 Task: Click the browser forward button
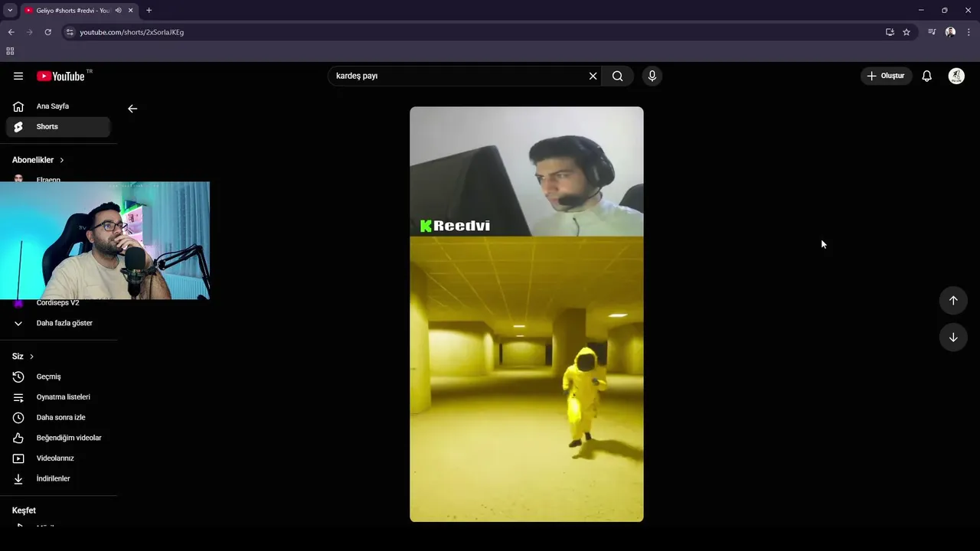pyautogui.click(x=29, y=32)
